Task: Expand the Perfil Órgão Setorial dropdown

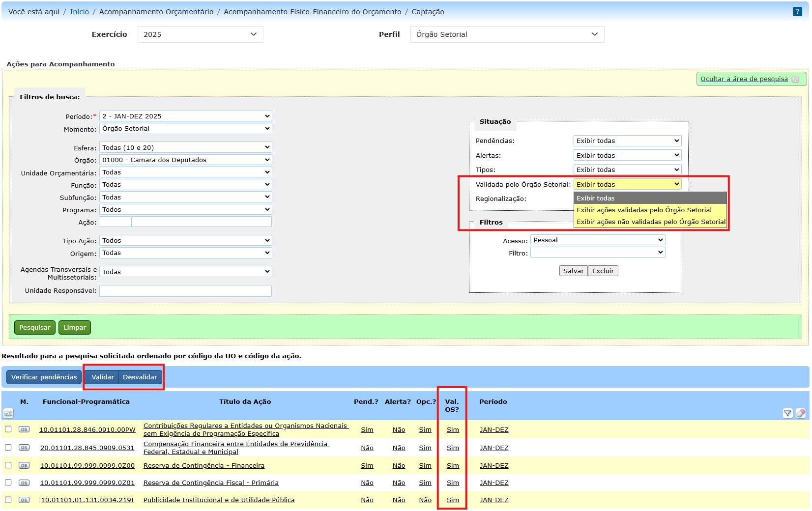Action: 507,34
